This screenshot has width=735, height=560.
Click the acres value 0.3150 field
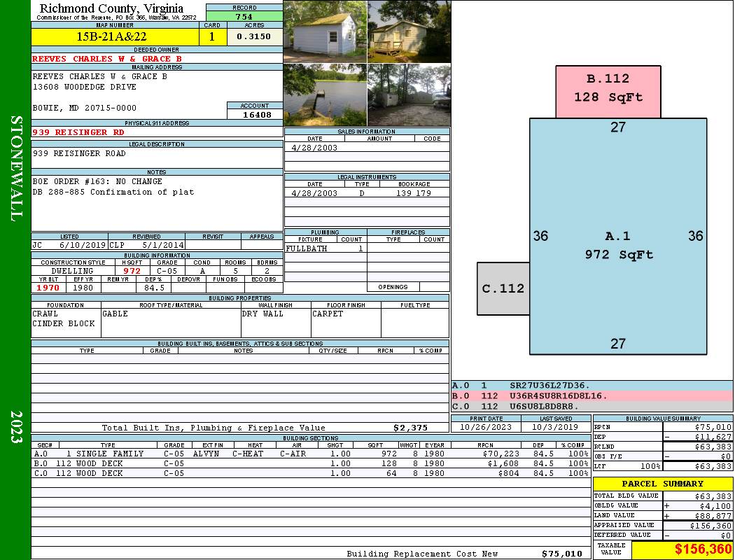[255, 36]
